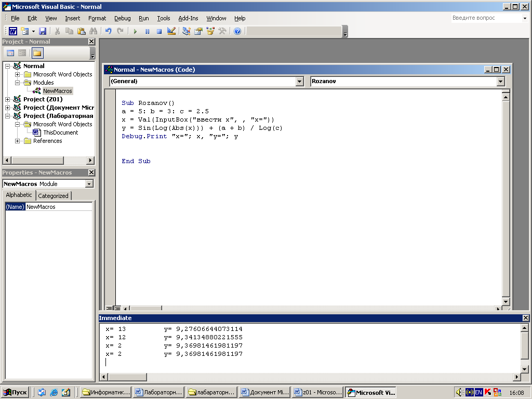This screenshot has height=399, width=532.
Task: Run the macro with the Run Sub play icon
Action: click(135, 31)
